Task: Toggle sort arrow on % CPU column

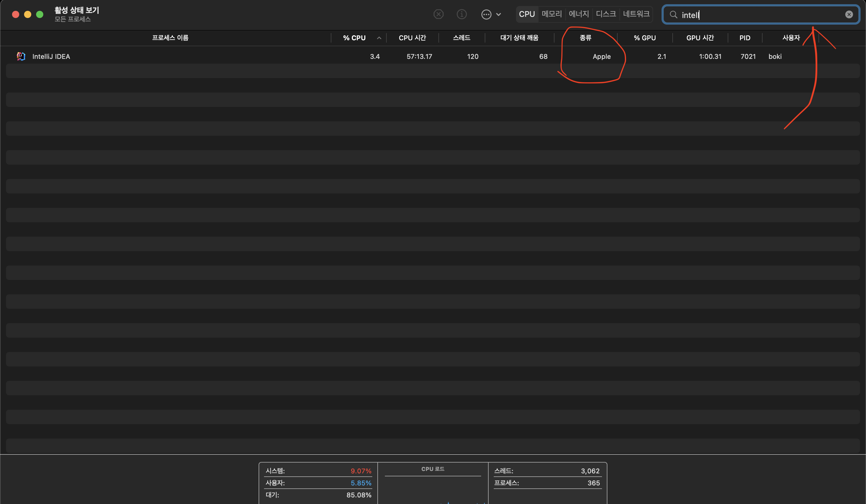Action: (379, 38)
